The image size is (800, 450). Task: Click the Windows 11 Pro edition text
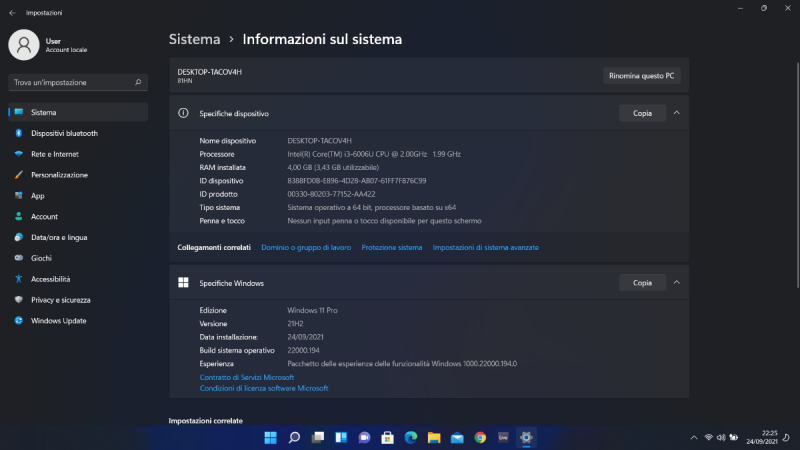coord(312,310)
